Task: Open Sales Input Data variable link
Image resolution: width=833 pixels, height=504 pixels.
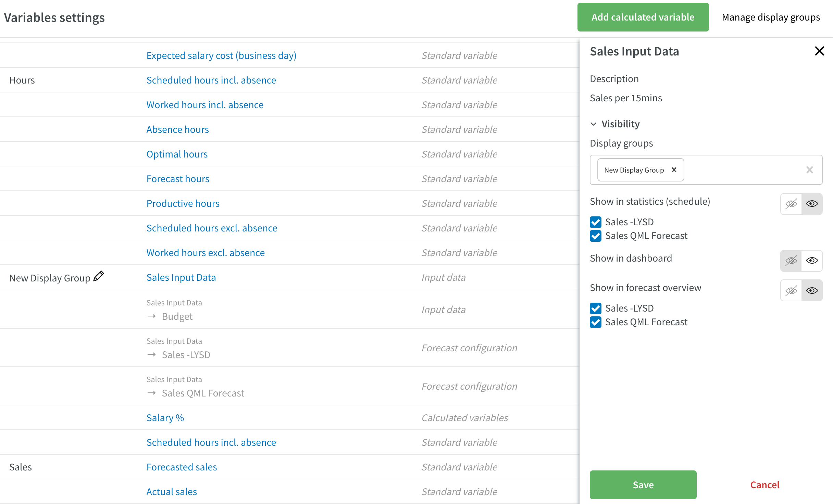Action: pyautogui.click(x=181, y=277)
